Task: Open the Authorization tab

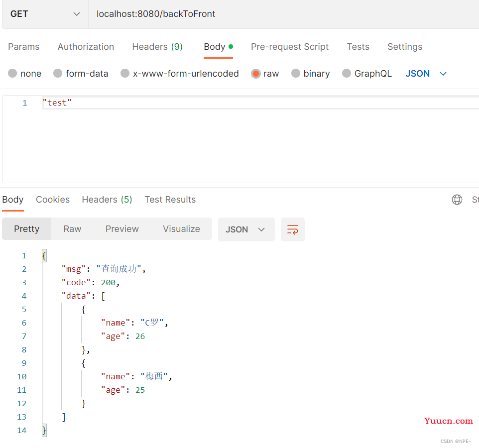Action: point(86,47)
